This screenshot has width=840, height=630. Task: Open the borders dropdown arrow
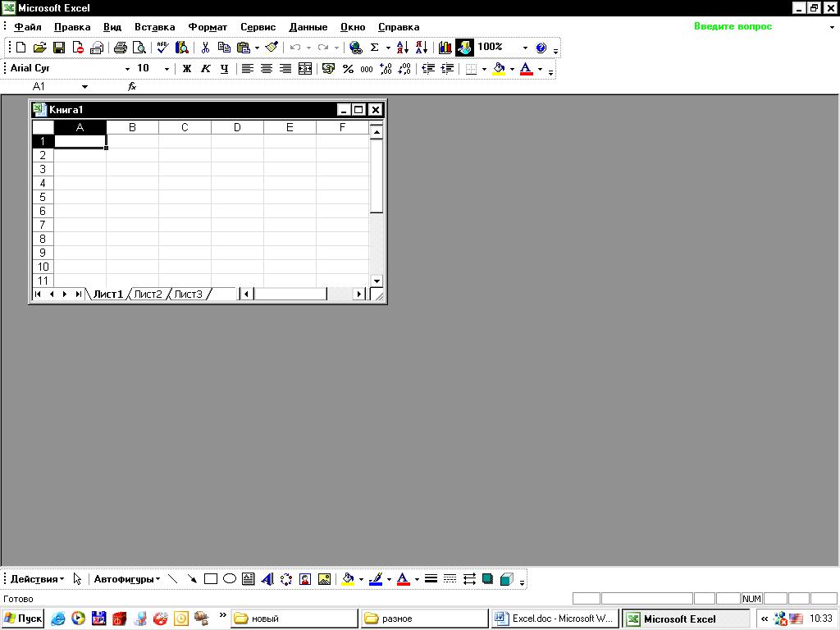point(484,69)
